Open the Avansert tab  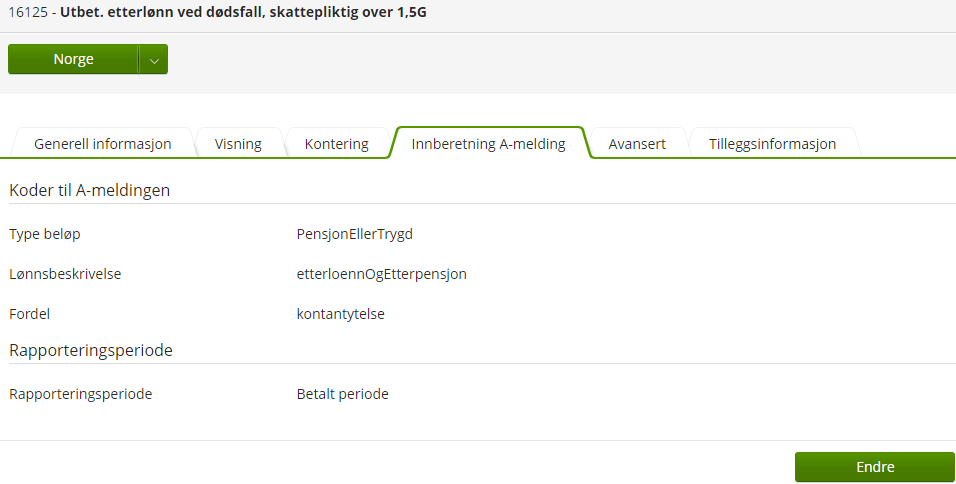(x=637, y=144)
